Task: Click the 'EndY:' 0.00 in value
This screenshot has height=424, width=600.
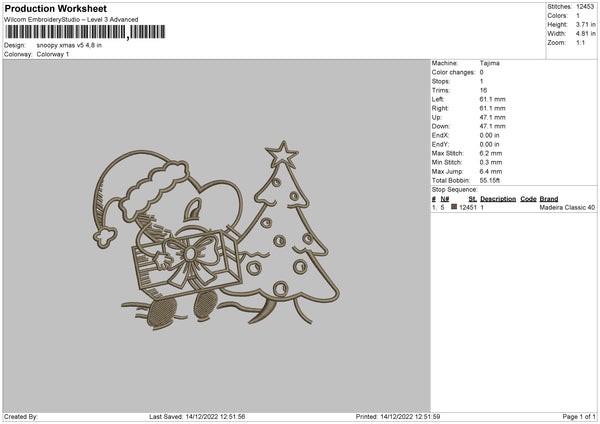Action: 489,145
